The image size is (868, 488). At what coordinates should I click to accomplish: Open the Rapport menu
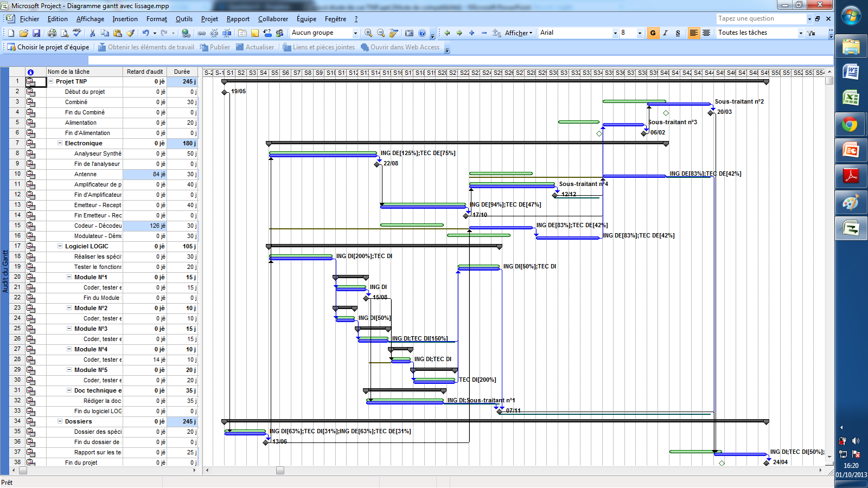tap(238, 19)
